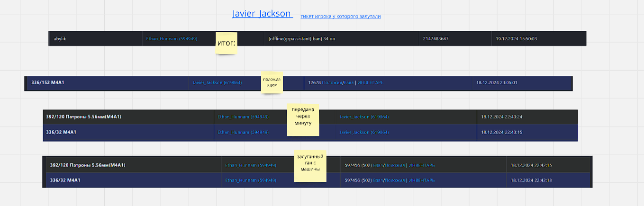644x206 pixels.
Task: Click 'Взял' link in the 22:42:15 row
Action: click(378, 165)
